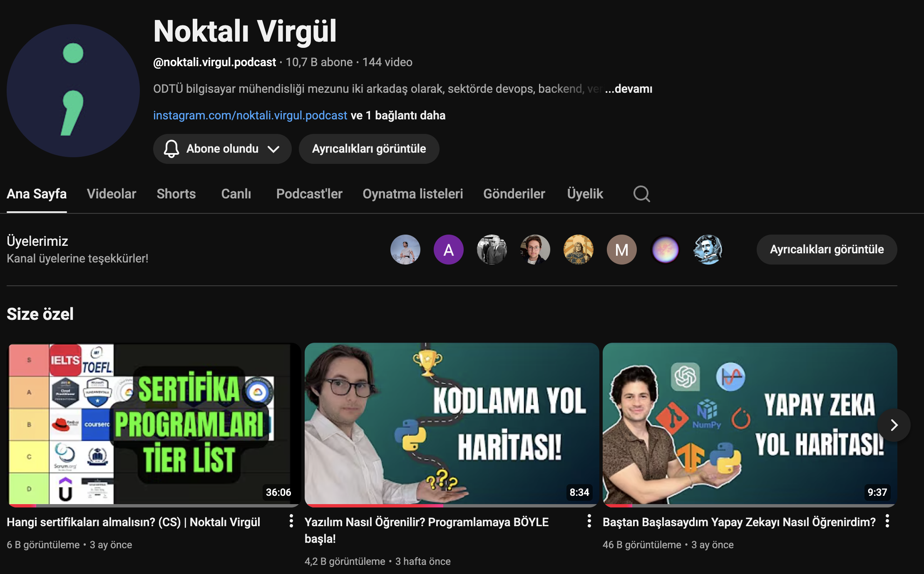Click Ayrıcalıkları görüntüle next to subscribe button
Viewport: 924px width, 574px height.
369,149
